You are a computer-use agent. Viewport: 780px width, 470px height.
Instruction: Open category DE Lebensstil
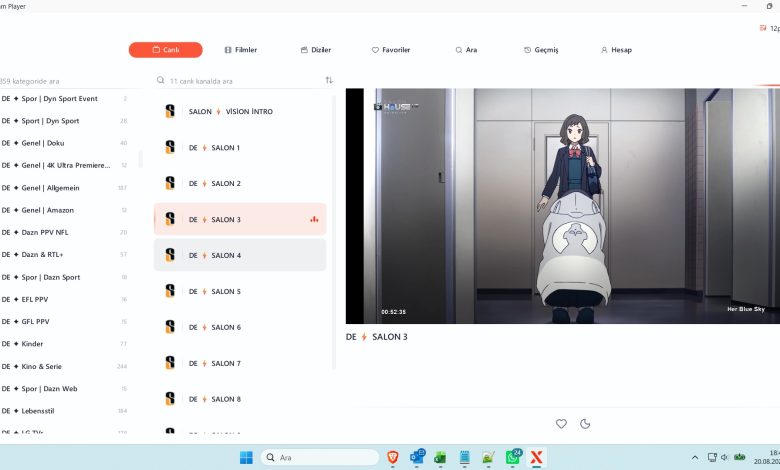(65, 411)
